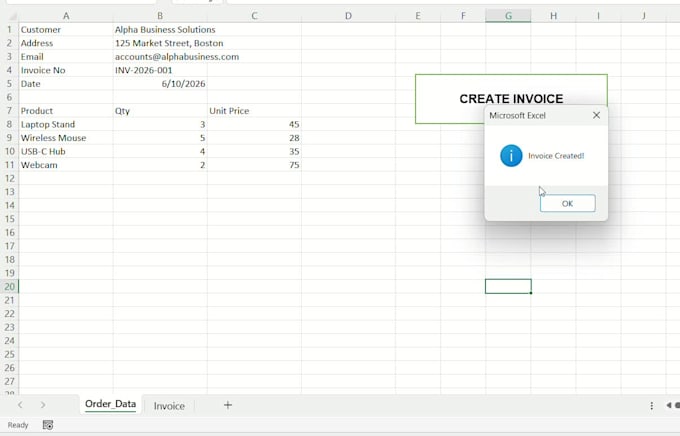
Task: Click the sheet tab options three-dot handle
Action: [x=651, y=406]
